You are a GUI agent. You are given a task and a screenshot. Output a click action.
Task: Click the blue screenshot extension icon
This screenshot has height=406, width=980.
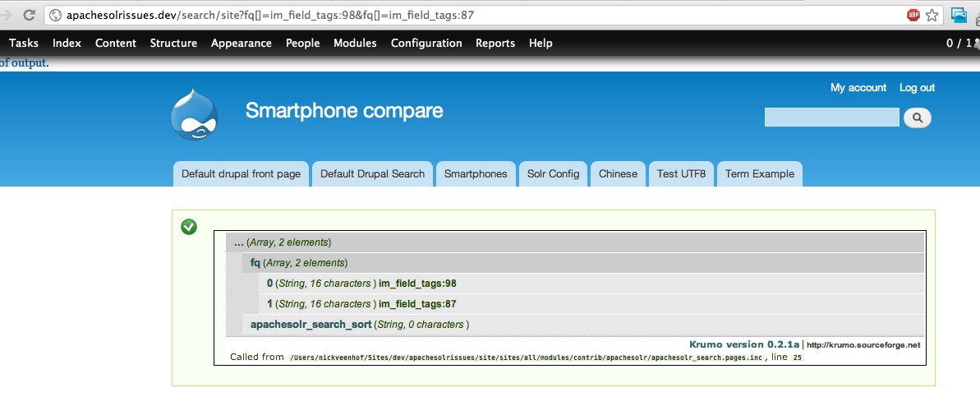pyautogui.click(x=959, y=15)
